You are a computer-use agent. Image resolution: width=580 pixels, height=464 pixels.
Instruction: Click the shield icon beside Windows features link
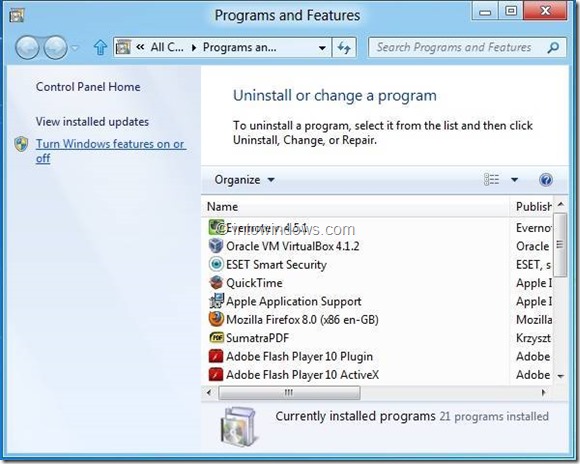pos(21,144)
